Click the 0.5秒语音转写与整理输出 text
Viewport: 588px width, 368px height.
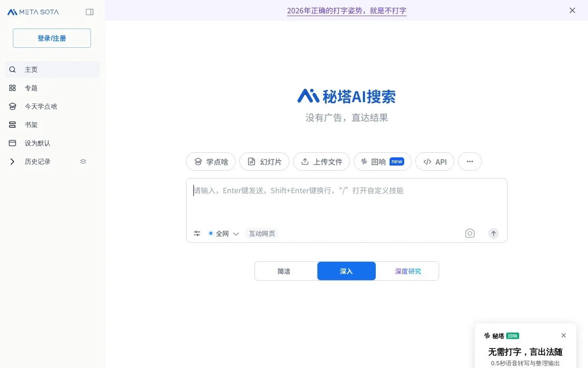525,363
